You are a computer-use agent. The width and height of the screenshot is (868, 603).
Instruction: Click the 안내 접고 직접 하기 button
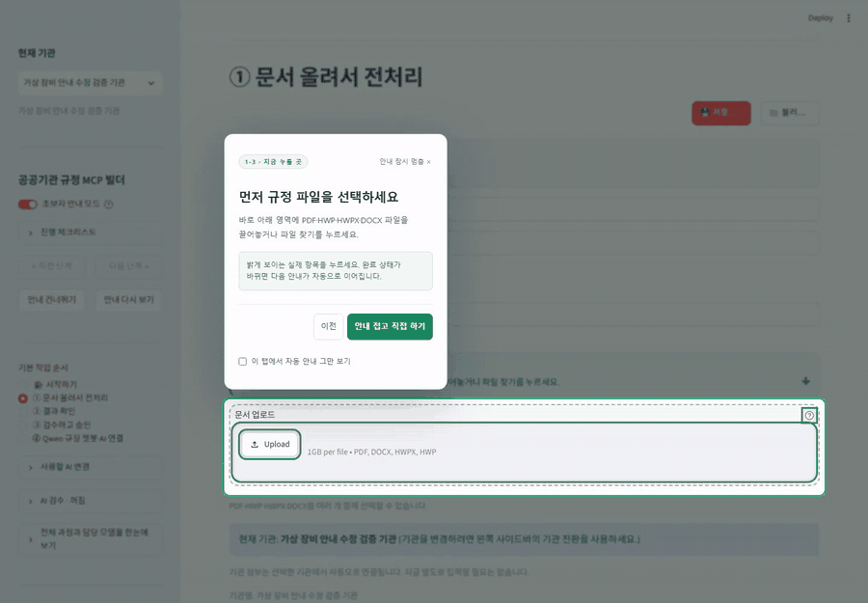coord(390,326)
